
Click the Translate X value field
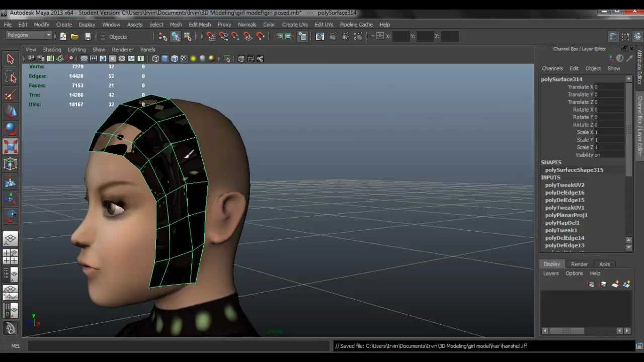click(x=609, y=87)
